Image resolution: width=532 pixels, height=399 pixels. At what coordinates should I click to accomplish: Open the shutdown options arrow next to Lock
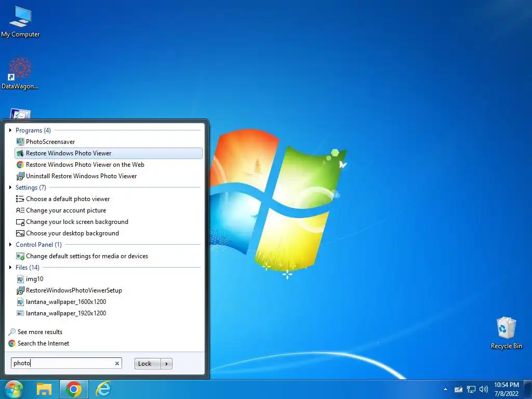(x=166, y=364)
